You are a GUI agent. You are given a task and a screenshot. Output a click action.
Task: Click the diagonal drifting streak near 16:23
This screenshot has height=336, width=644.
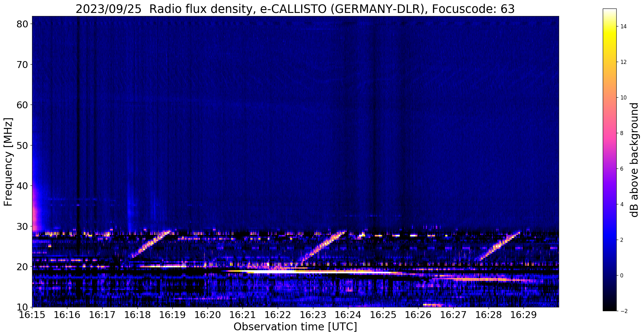(323, 247)
